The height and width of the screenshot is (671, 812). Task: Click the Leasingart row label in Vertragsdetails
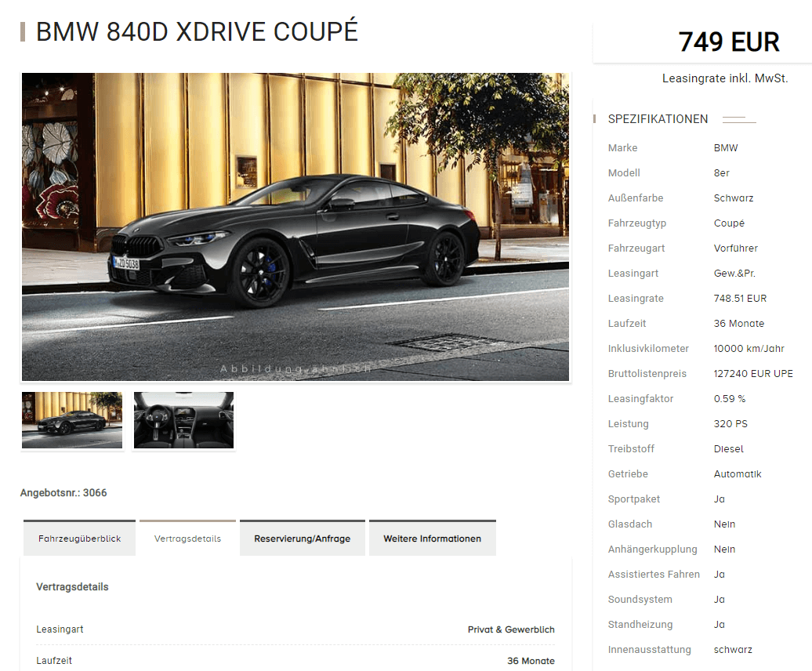pyautogui.click(x=60, y=629)
